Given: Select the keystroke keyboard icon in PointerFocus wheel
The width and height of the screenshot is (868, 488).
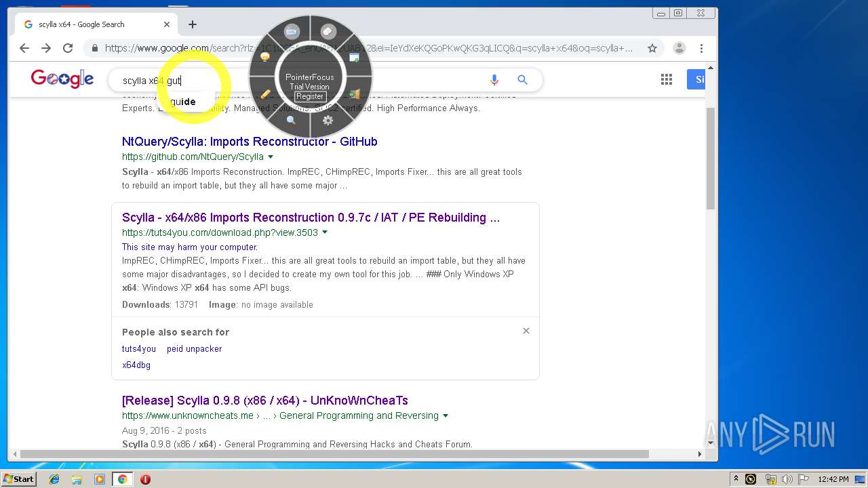Looking at the screenshot, I should (292, 31).
